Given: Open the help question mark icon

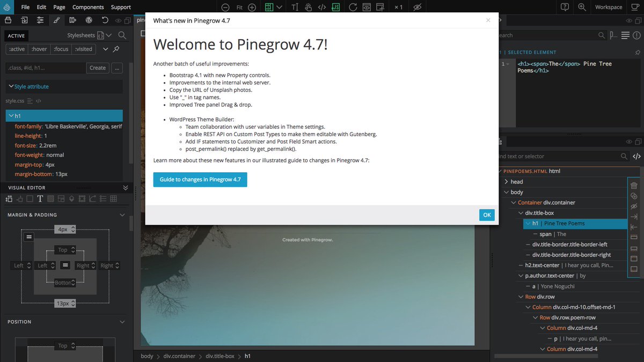Looking at the screenshot, I should point(565,8).
